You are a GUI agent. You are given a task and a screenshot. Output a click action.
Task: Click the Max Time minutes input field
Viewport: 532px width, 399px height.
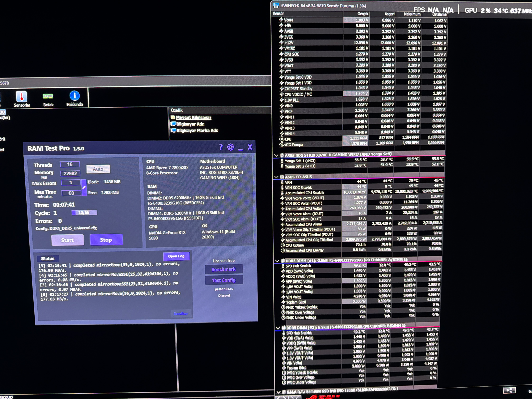(71, 193)
